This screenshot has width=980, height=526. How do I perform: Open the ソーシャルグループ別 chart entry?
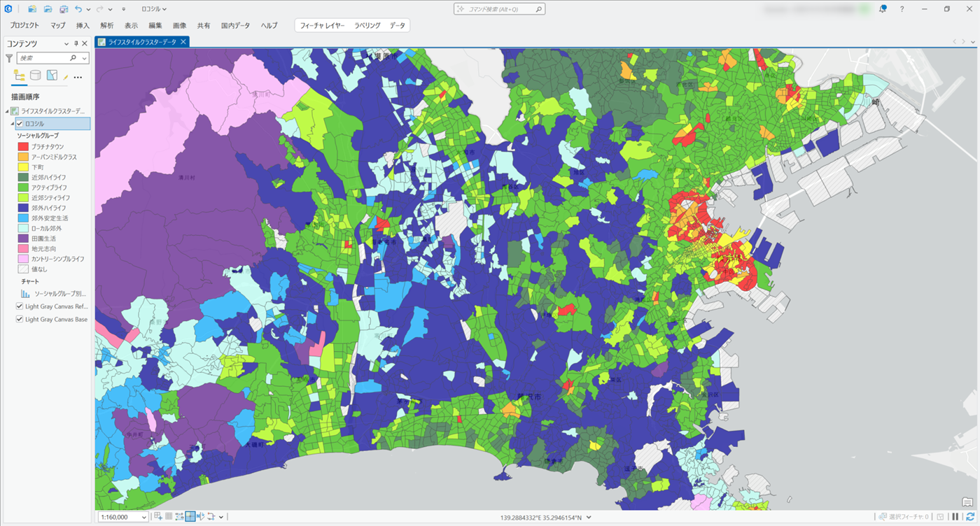click(59, 294)
